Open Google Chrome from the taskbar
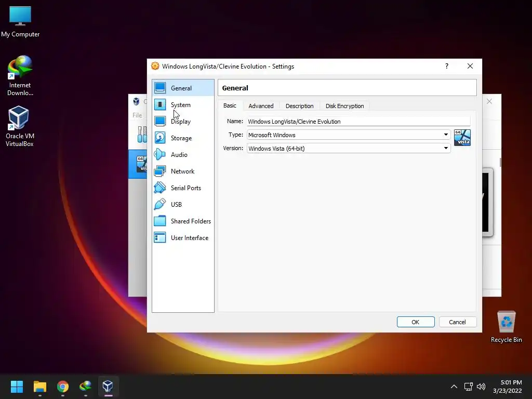This screenshot has height=399, width=532. click(63, 387)
